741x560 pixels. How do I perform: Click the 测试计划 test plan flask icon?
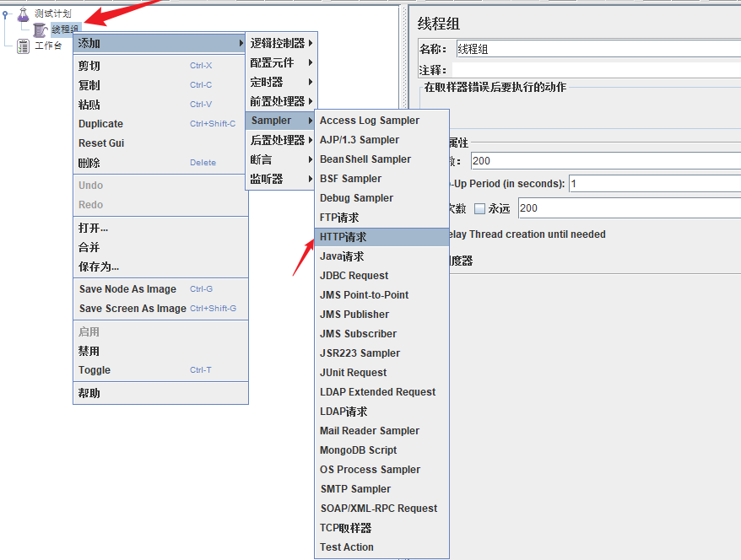click(x=23, y=14)
